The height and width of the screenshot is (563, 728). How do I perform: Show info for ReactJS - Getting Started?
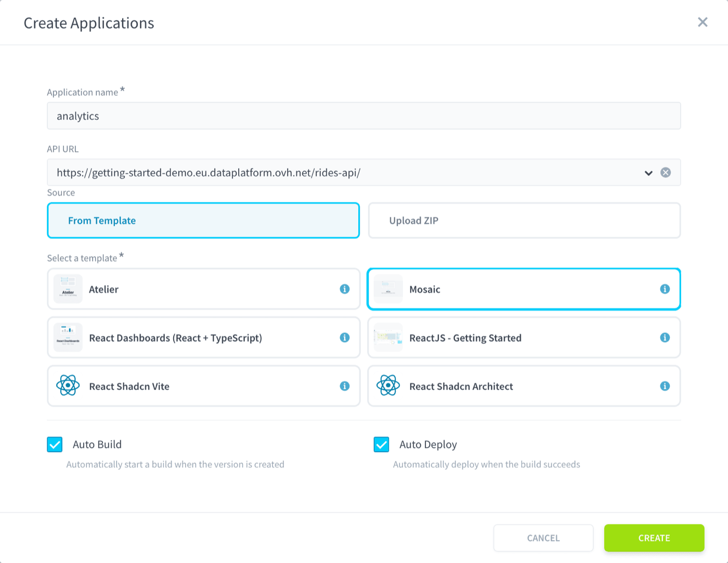665,338
